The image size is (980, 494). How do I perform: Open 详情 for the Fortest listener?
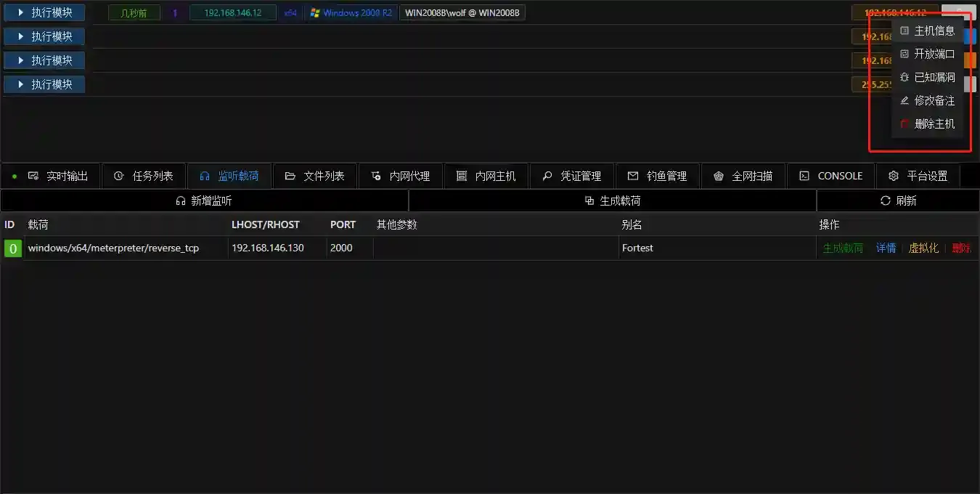pyautogui.click(x=886, y=248)
